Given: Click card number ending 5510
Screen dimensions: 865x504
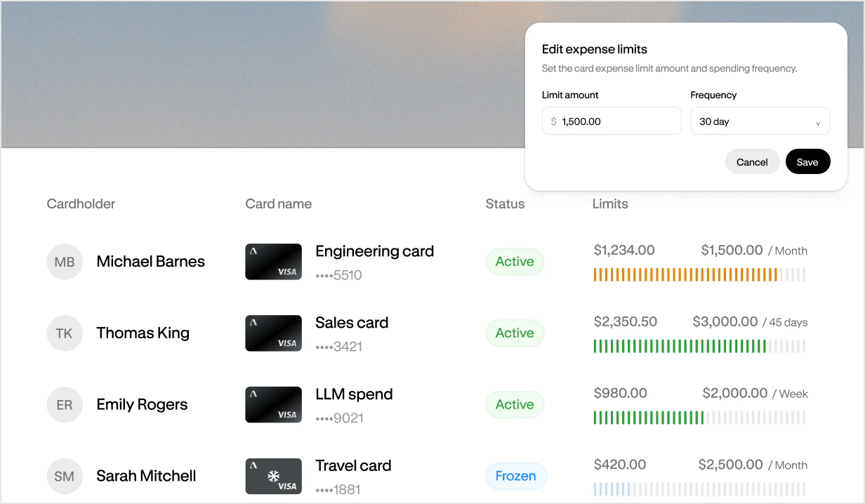Looking at the screenshot, I should point(339,275).
